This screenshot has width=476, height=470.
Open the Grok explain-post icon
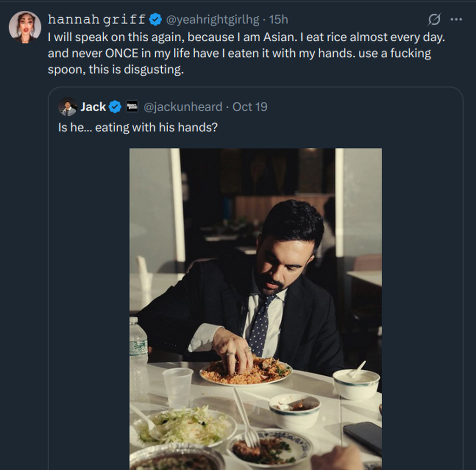tap(434, 20)
